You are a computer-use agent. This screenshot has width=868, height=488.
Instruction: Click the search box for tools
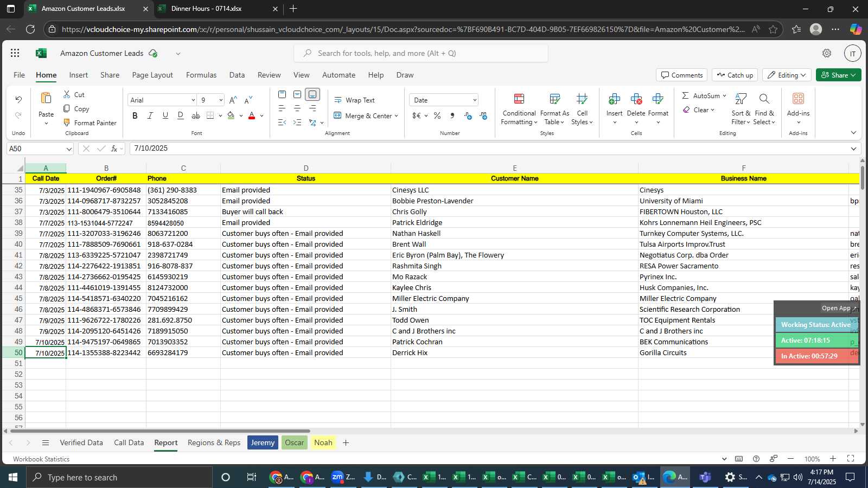[x=421, y=53]
